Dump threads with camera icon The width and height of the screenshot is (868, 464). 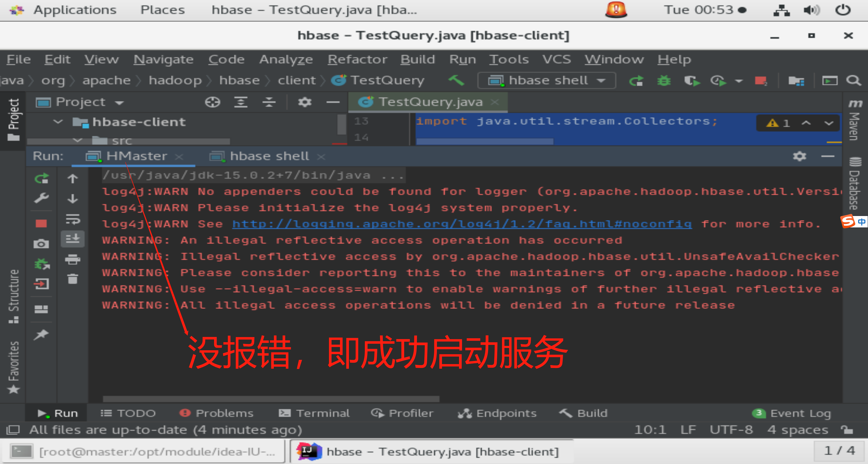41,244
